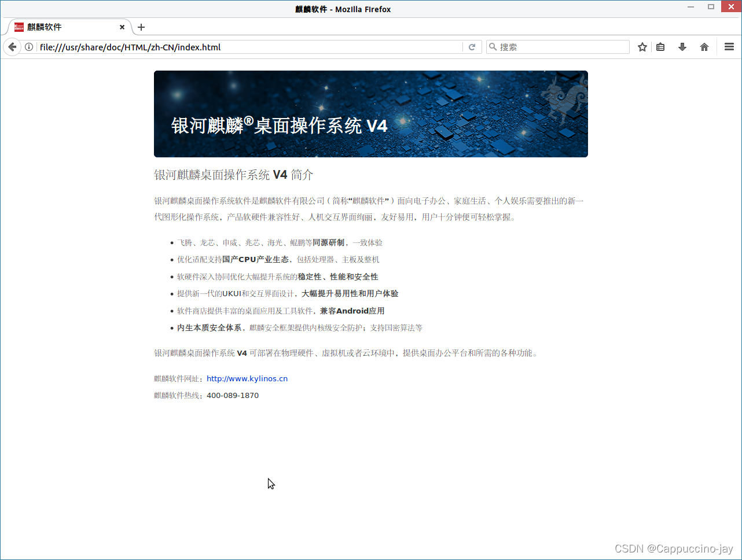Open the Firefox hamburger menu
This screenshot has height=560, width=742.
[x=729, y=47]
